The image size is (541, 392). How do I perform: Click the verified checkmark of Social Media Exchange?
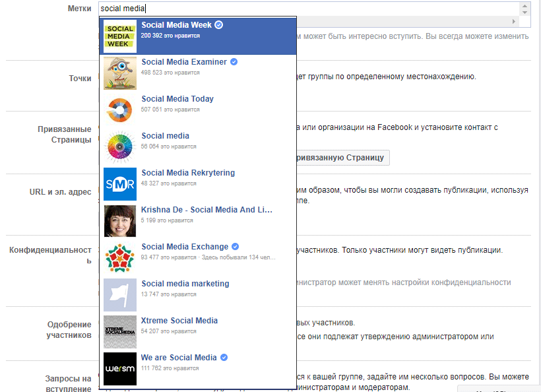point(236,246)
